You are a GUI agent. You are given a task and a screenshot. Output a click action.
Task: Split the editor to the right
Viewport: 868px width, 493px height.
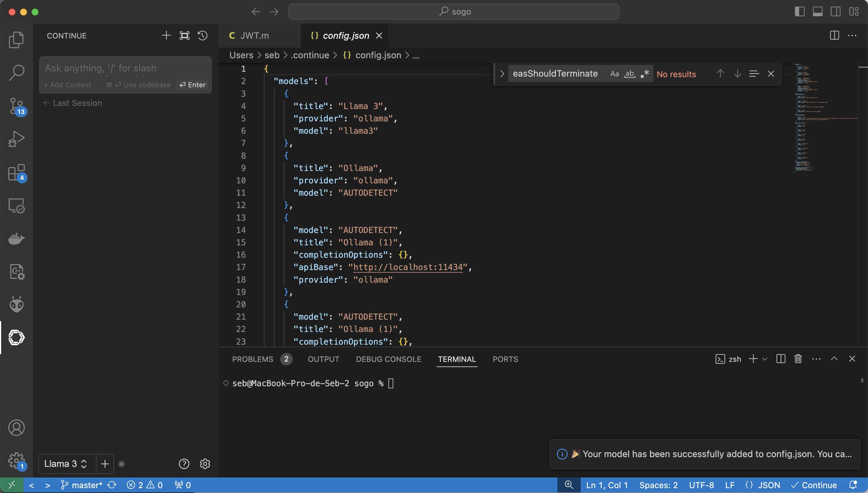pyautogui.click(x=834, y=36)
